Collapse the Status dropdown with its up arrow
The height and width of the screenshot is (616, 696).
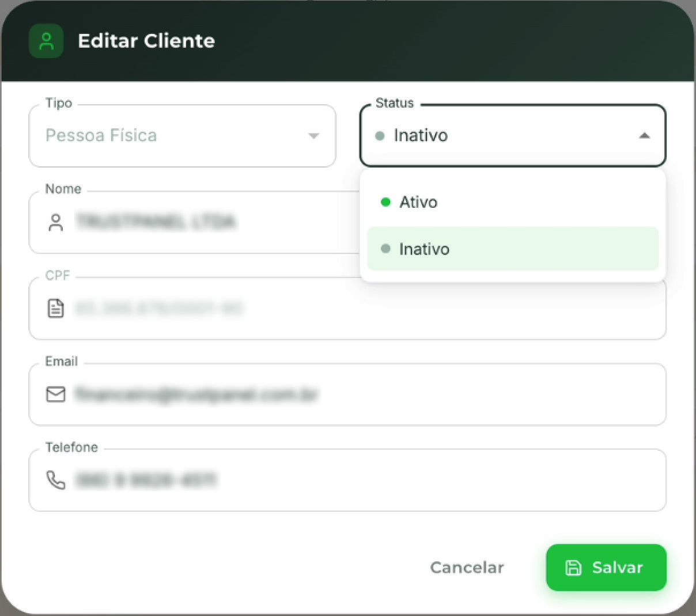[645, 136]
